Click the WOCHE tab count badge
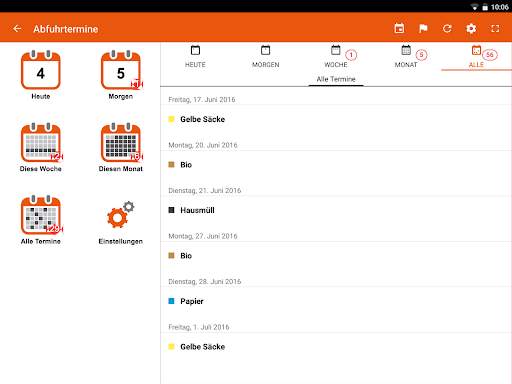Image resolution: width=512 pixels, height=384 pixels. [351, 55]
